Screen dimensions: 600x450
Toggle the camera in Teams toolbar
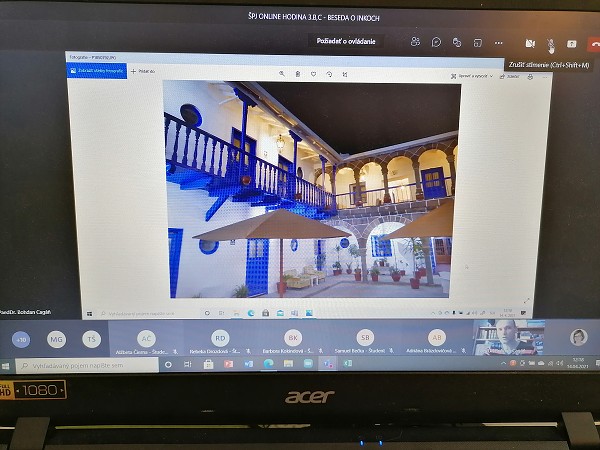tap(530, 44)
